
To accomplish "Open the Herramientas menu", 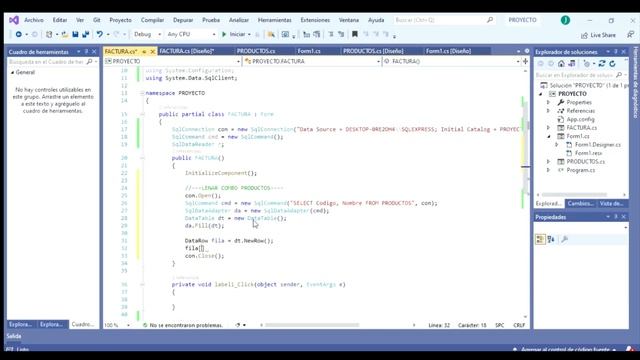I will click(x=275, y=20).
